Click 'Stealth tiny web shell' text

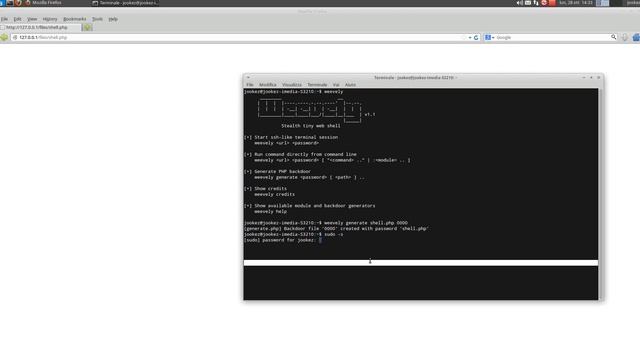click(311, 126)
